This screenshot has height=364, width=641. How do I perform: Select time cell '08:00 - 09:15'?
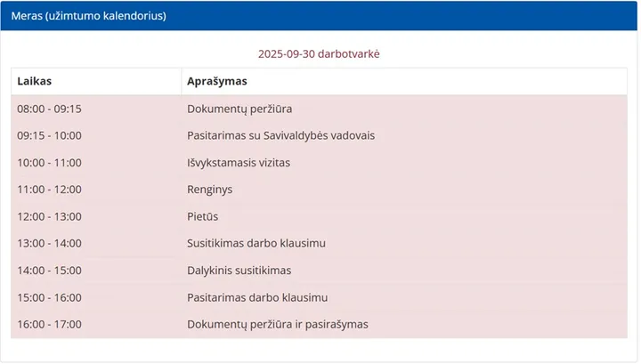[x=50, y=109]
